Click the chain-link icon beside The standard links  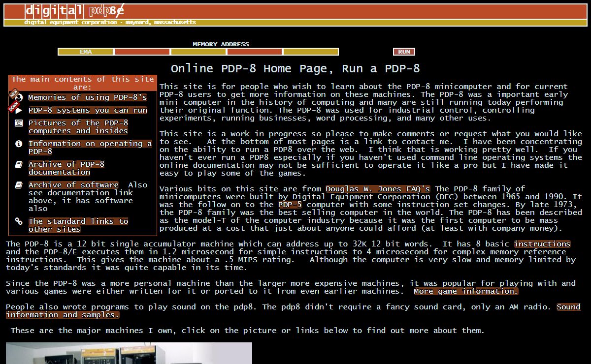[x=19, y=221]
